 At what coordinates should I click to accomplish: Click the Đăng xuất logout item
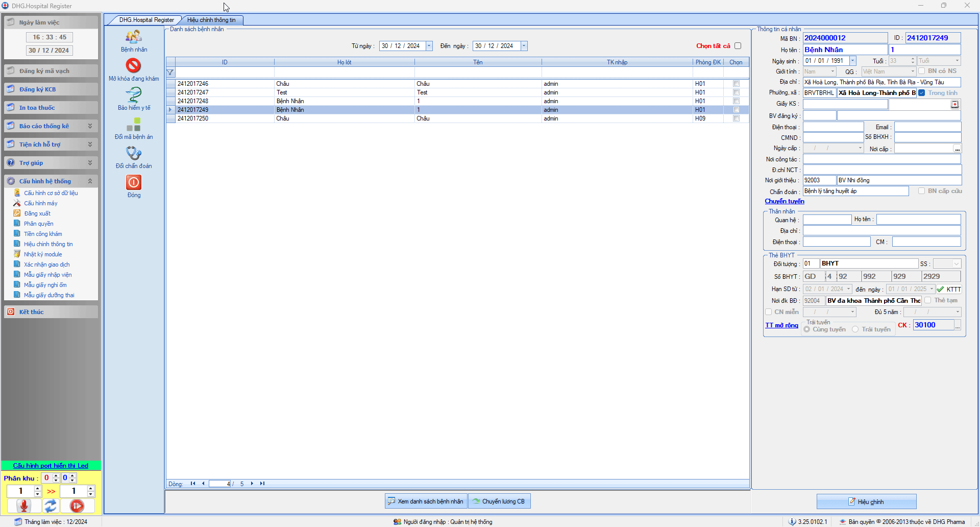point(37,213)
